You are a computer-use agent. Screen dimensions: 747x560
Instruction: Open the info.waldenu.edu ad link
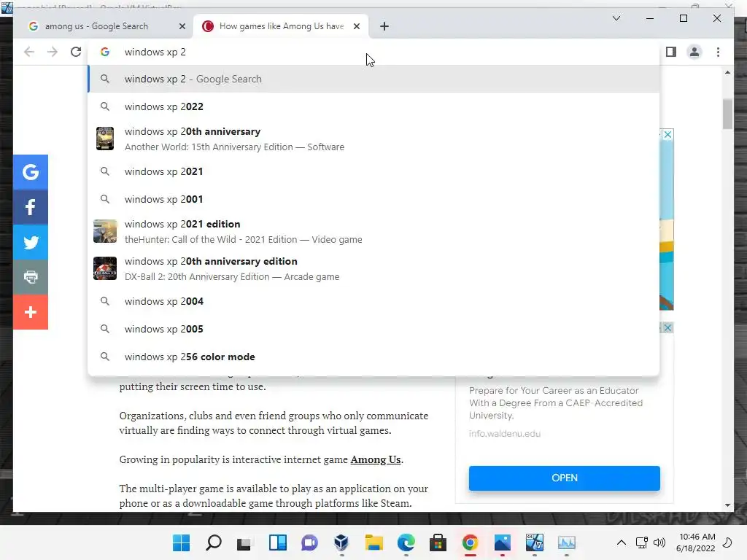pos(505,434)
